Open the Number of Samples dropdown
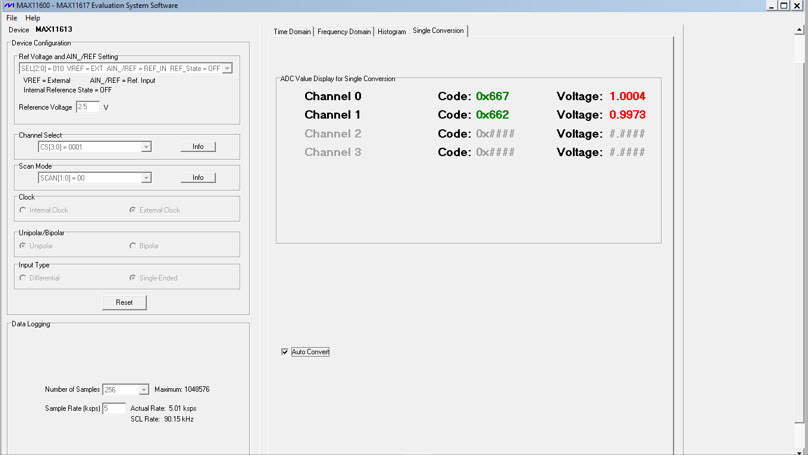This screenshot has width=808, height=455. (x=144, y=390)
